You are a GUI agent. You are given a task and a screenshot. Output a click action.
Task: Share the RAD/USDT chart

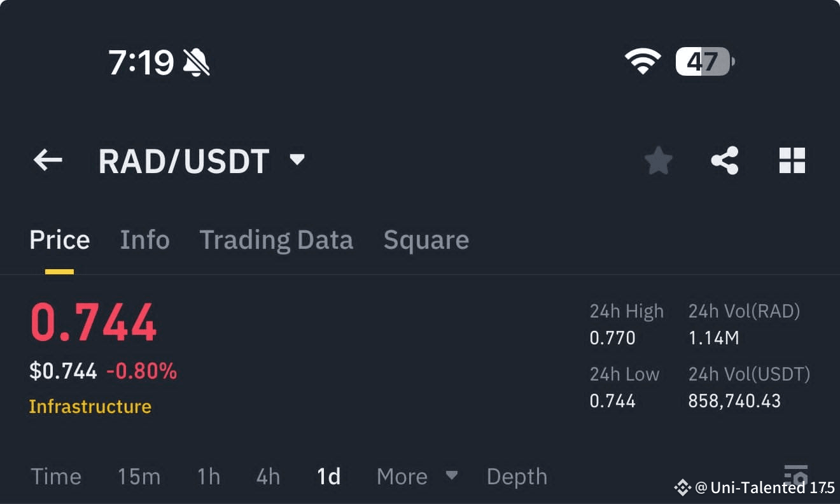click(725, 160)
